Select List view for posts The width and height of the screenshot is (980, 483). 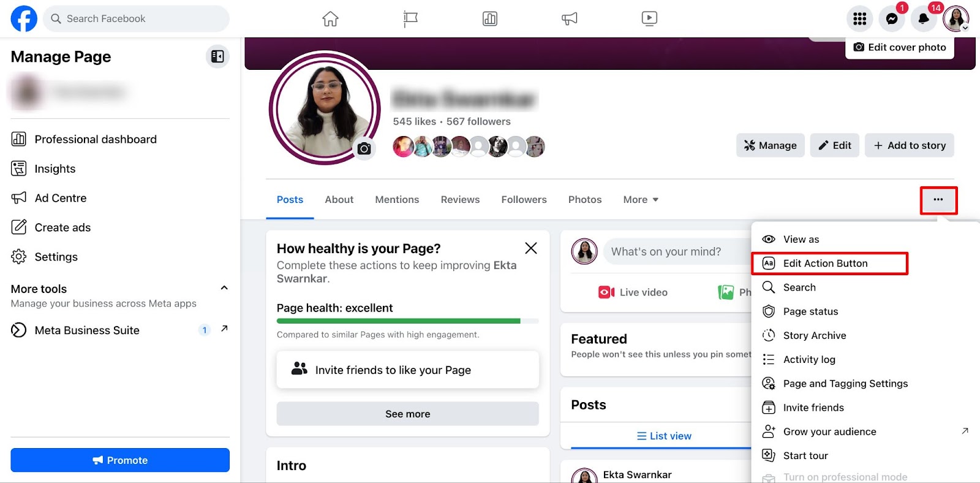(664, 436)
